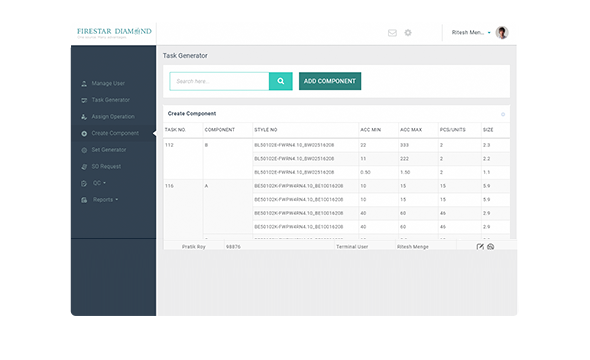Select Create Component in the sidebar
590x360 pixels.
pos(115,133)
